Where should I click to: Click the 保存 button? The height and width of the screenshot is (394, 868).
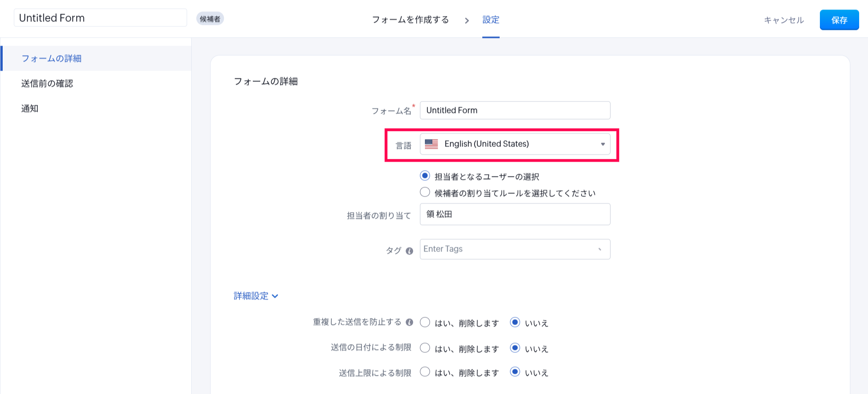pyautogui.click(x=839, y=20)
